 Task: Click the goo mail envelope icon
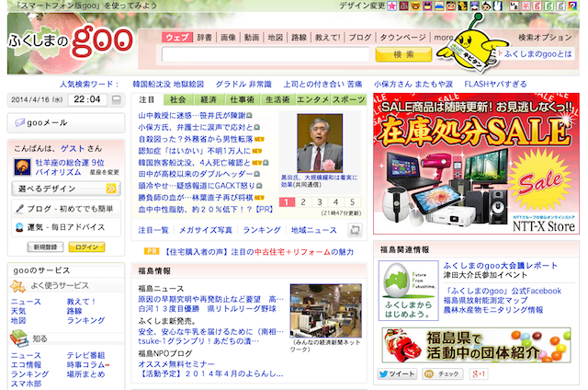[x=19, y=122]
